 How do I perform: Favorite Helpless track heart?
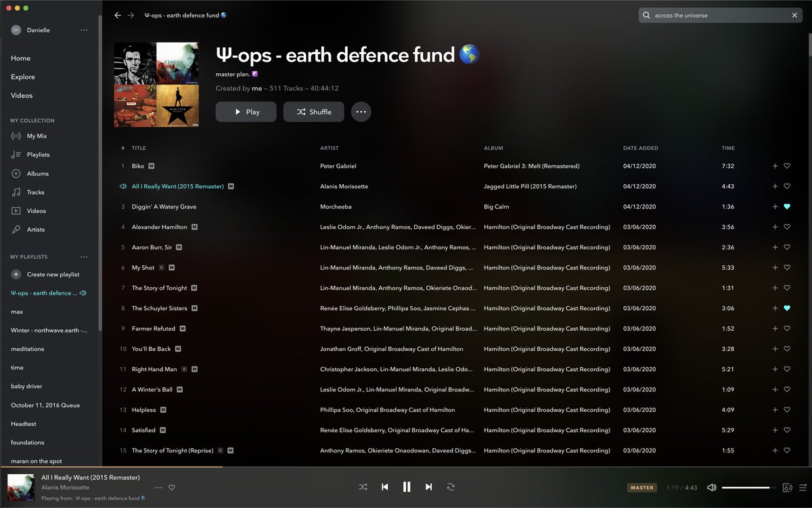[787, 410]
